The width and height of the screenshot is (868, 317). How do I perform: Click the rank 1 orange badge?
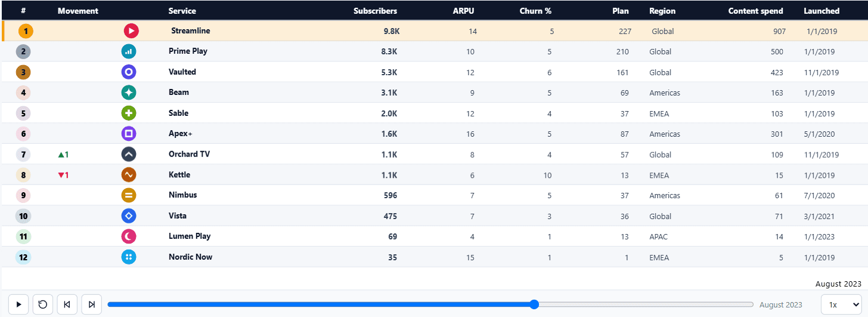(26, 31)
